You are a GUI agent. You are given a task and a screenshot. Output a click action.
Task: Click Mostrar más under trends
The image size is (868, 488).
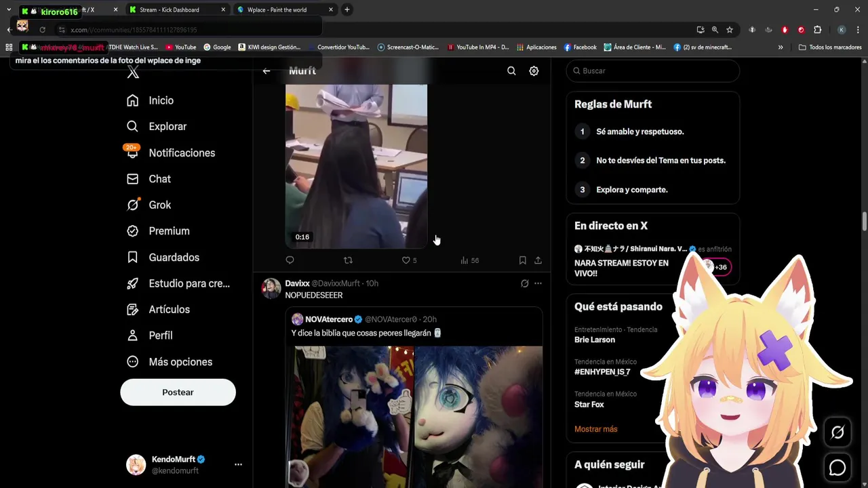pyautogui.click(x=595, y=429)
